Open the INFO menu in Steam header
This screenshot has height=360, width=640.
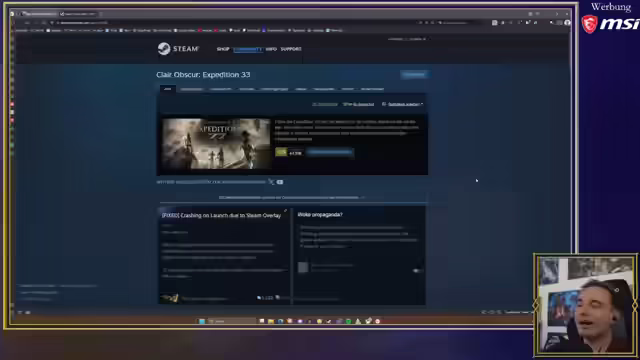click(271, 49)
